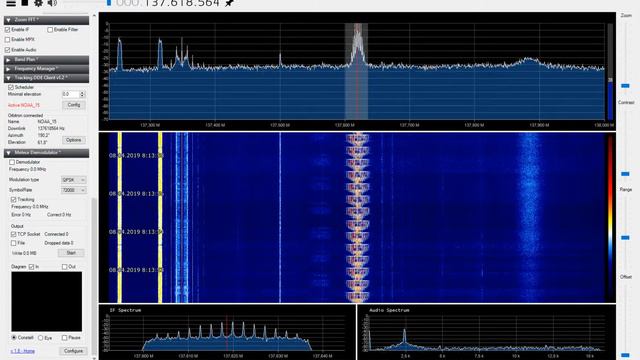This screenshot has width=640, height=360.
Task: Click the Options button
Action: coord(74,140)
